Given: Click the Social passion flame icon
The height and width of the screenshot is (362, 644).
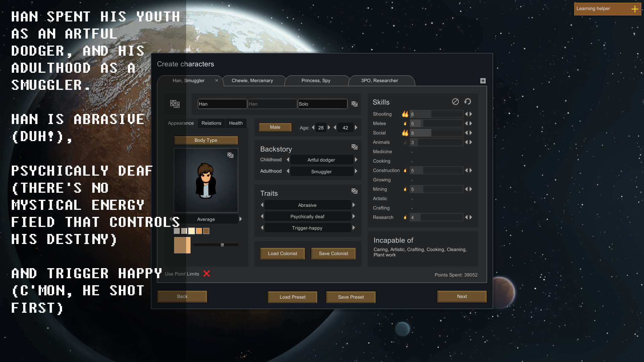Looking at the screenshot, I should (x=405, y=133).
